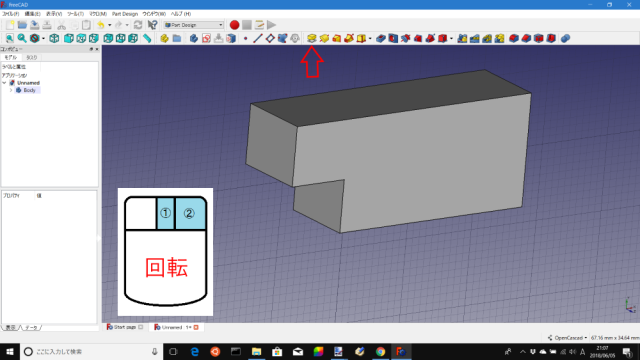Create a datum line
Screen dimensions: 640x360
pyautogui.click(x=258, y=38)
